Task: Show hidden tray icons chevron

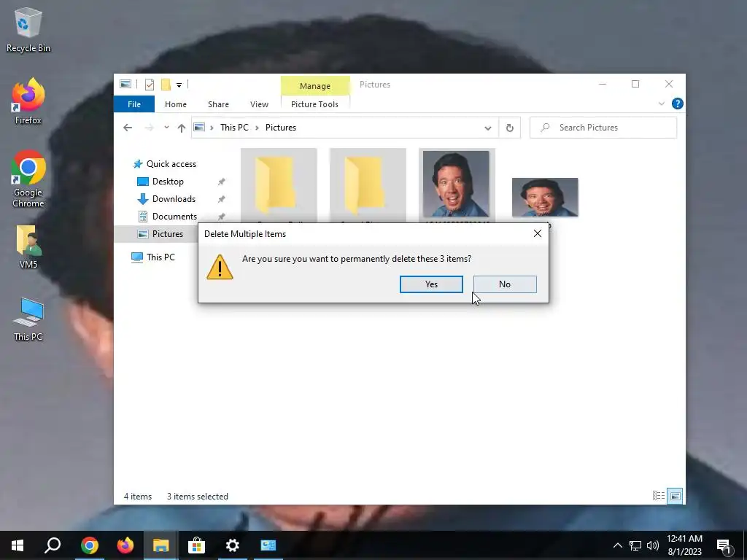Action: (x=617, y=545)
